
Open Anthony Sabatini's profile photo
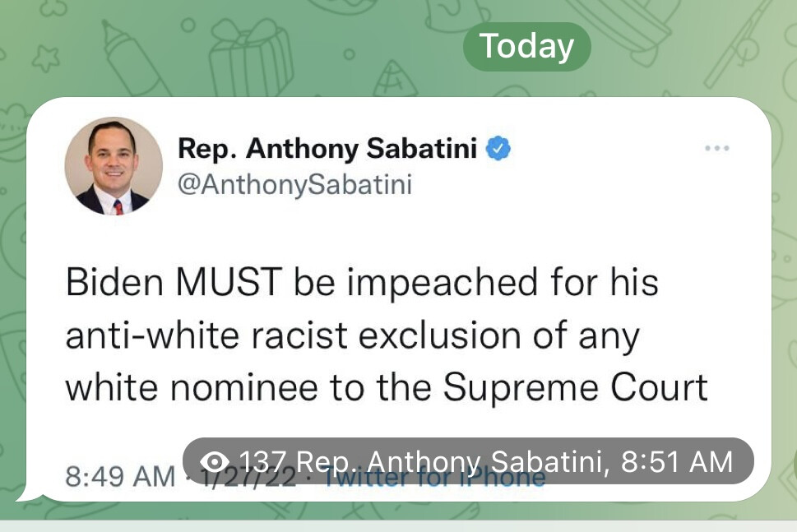point(114,166)
